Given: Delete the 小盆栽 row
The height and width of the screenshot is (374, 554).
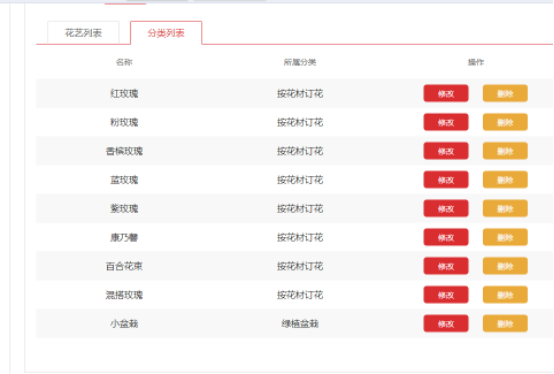Looking at the screenshot, I should coord(505,323).
